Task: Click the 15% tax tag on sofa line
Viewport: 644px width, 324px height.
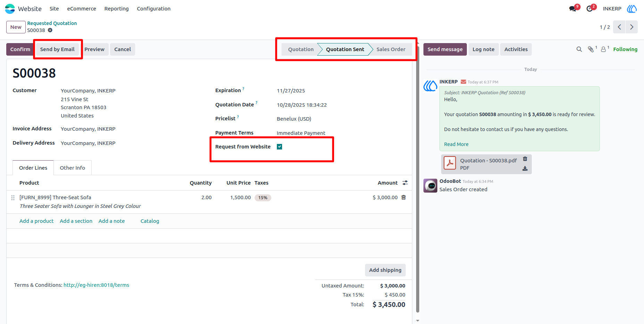Action: pyautogui.click(x=263, y=198)
